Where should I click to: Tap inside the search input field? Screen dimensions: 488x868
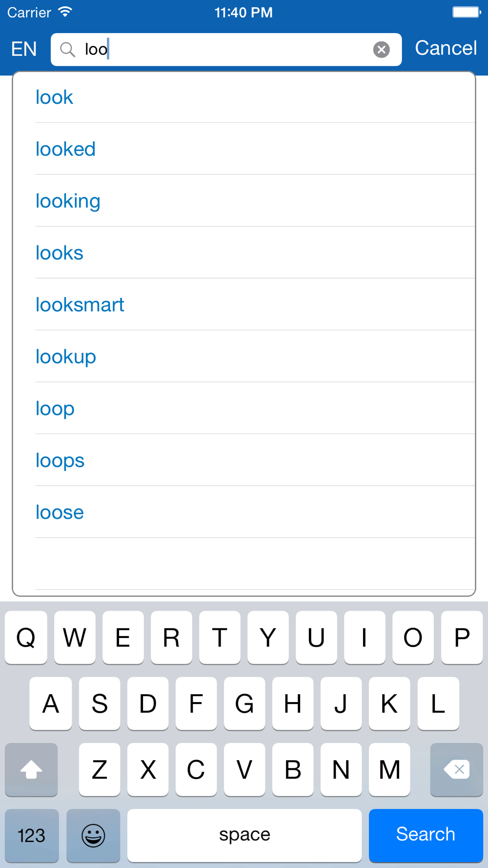(x=226, y=49)
